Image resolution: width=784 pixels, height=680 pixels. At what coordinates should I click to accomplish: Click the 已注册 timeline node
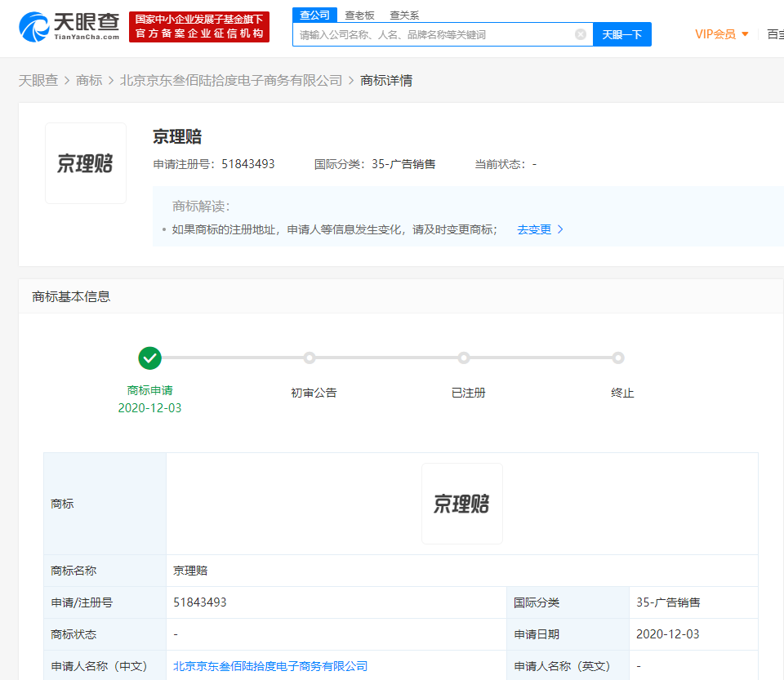[x=464, y=358]
